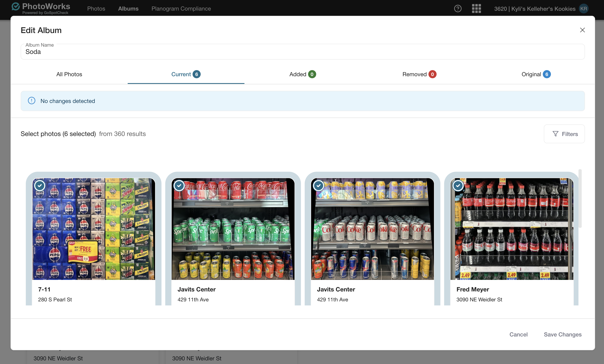Image resolution: width=604 pixels, height=364 pixels.
Task: Open the 7-11 Pepsi display thumbnail
Action: click(94, 229)
